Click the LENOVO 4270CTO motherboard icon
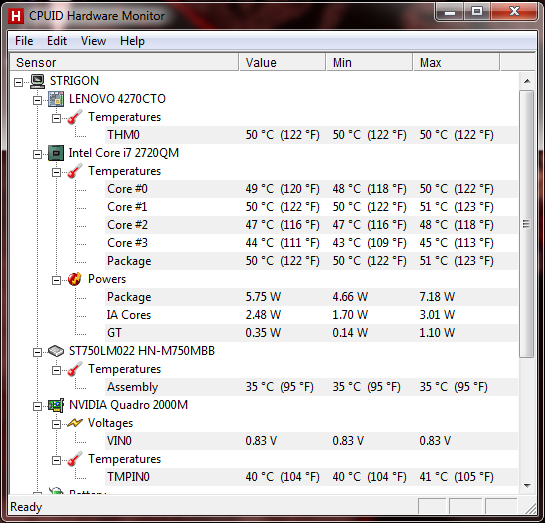This screenshot has width=545, height=523. click(56, 99)
